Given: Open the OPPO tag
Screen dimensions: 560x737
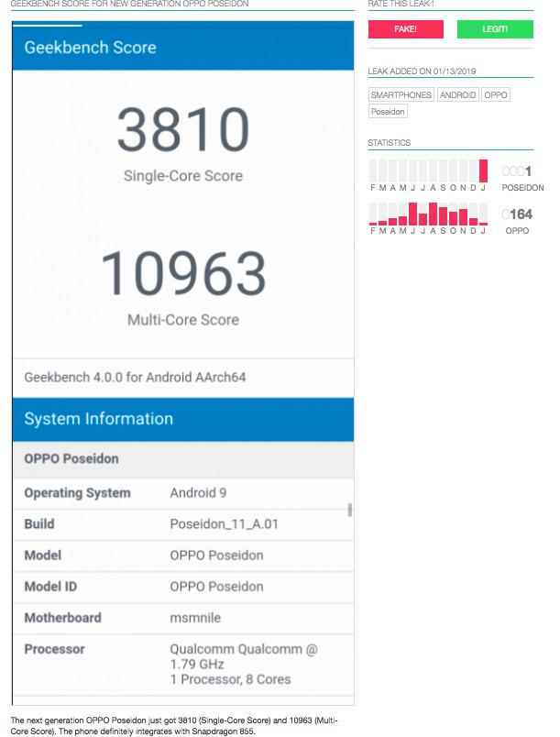Looking at the screenshot, I should [495, 94].
